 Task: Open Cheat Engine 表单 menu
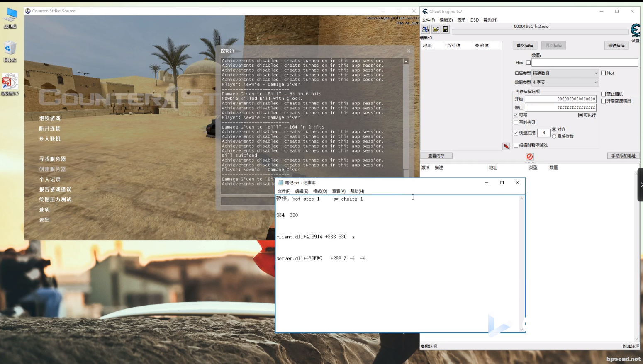click(461, 20)
